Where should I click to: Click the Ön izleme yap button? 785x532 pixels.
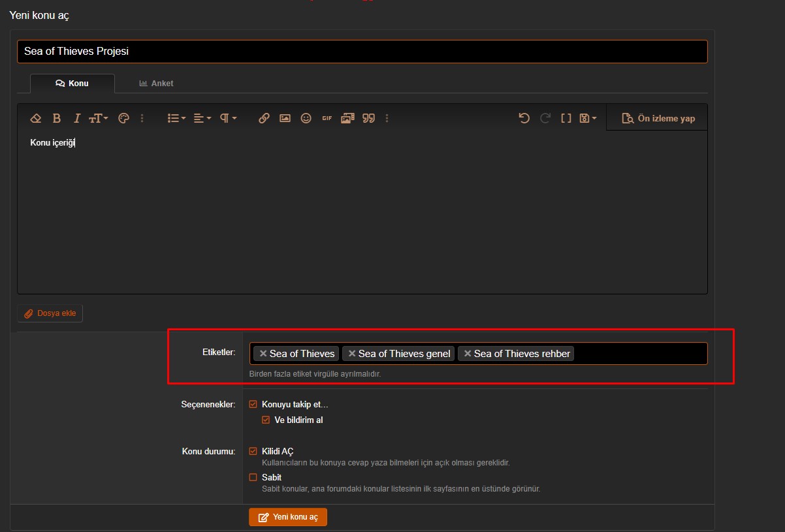pos(658,118)
